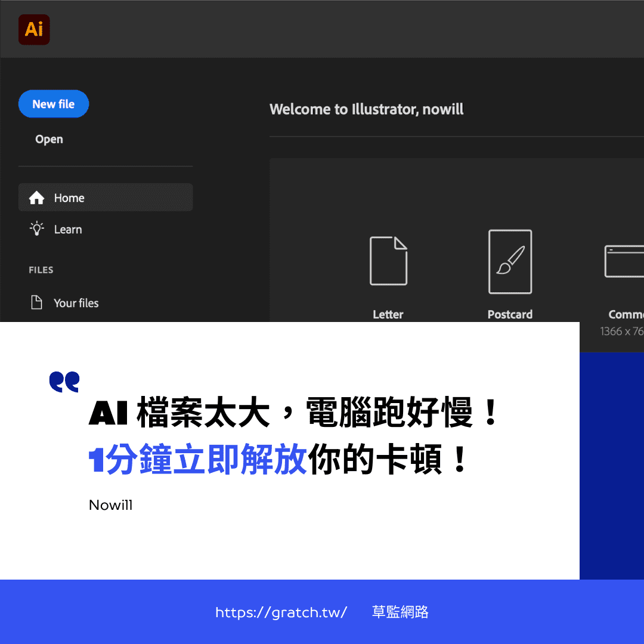Open the Learn section label
The width and height of the screenshot is (644, 644).
pyautogui.click(x=68, y=230)
